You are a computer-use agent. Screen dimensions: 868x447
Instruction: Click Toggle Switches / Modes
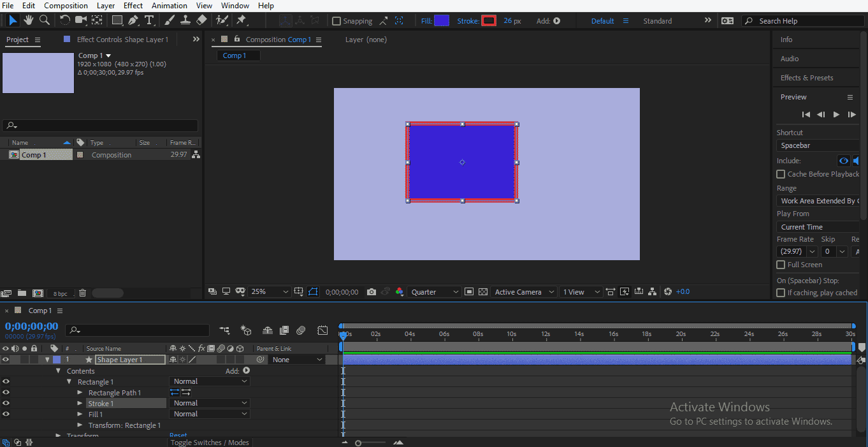coord(210,442)
